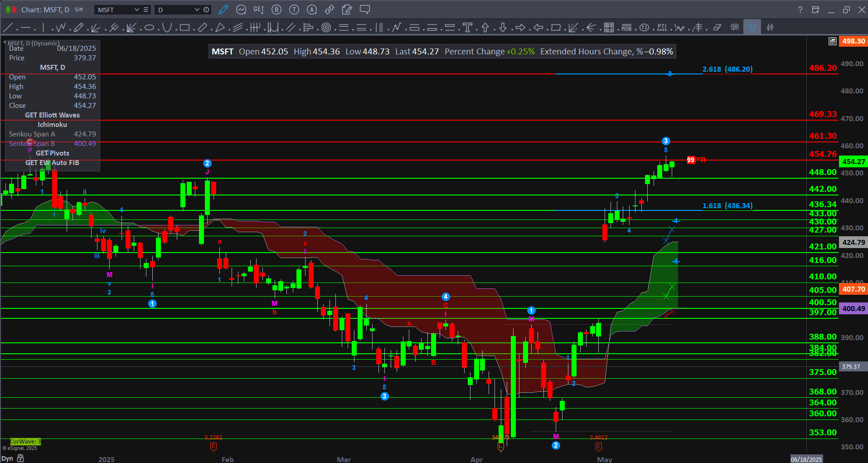Choose the ellipse drawing tool
868x463 pixels.
[149, 28]
